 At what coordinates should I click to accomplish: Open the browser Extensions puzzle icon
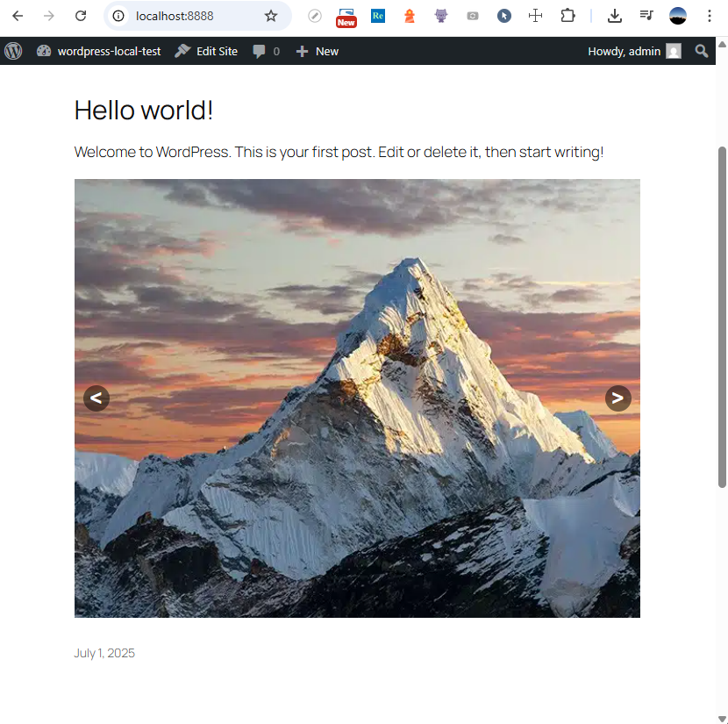[x=567, y=16]
